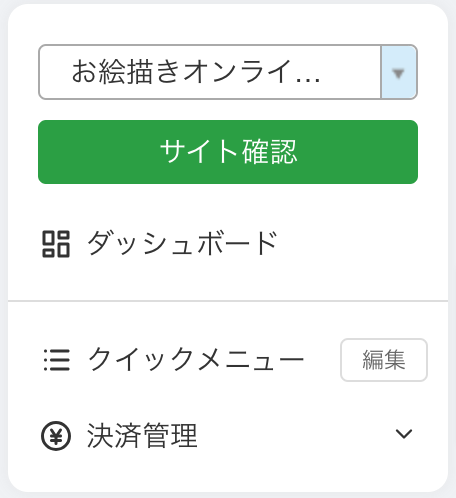Click the dashboard grid icon
456x498 pixels.
[x=56, y=244]
